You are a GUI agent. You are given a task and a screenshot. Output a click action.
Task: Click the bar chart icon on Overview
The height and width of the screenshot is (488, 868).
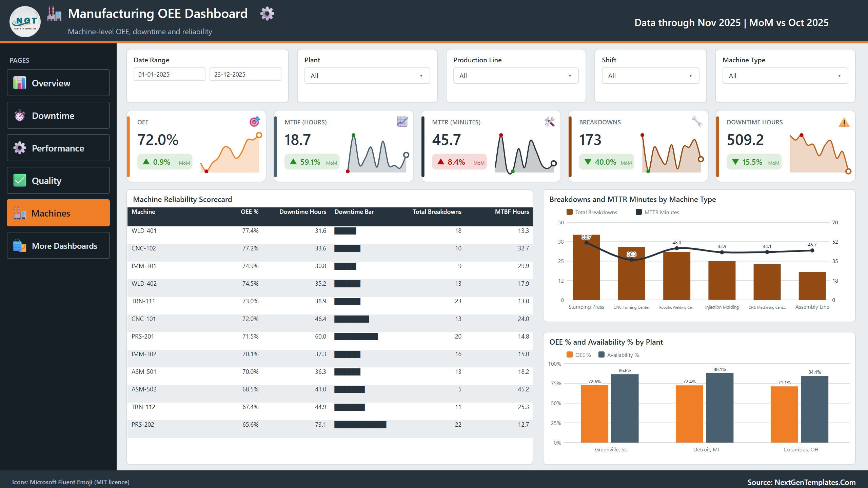coord(20,83)
